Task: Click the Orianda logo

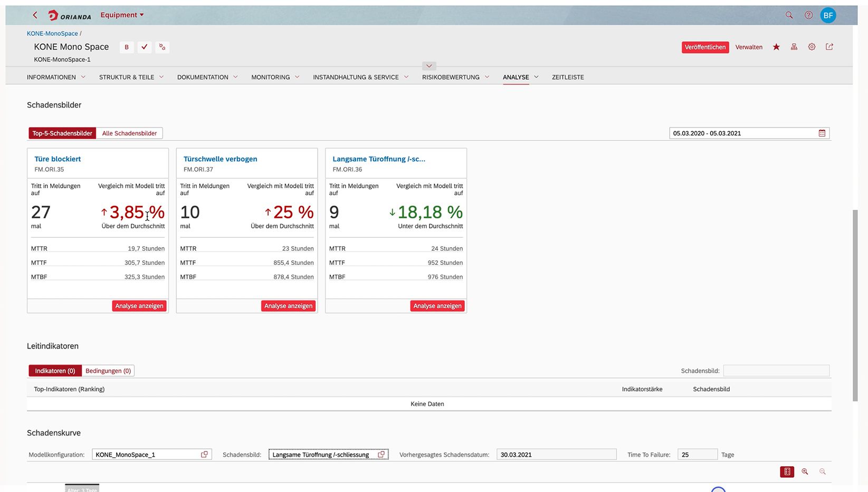Action: click(70, 15)
